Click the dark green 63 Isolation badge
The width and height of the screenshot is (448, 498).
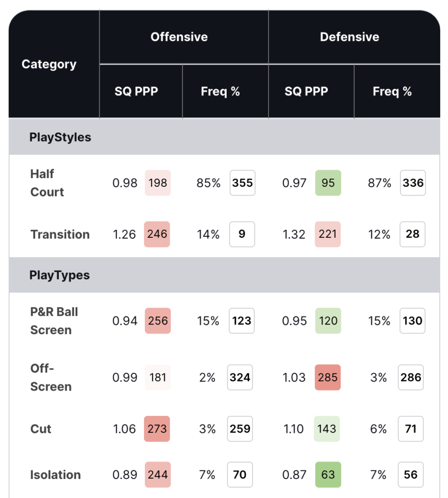[328, 475]
